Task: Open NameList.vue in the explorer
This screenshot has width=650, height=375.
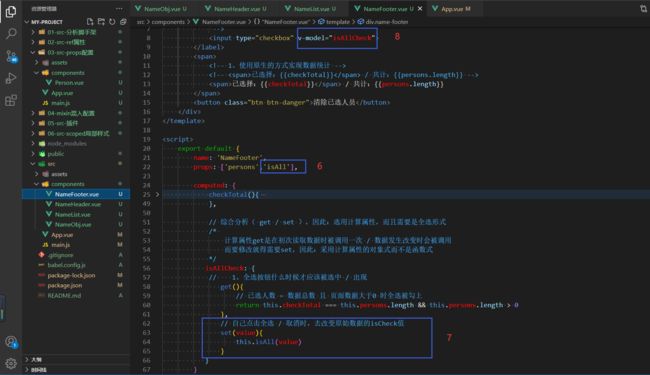Action: (77, 214)
